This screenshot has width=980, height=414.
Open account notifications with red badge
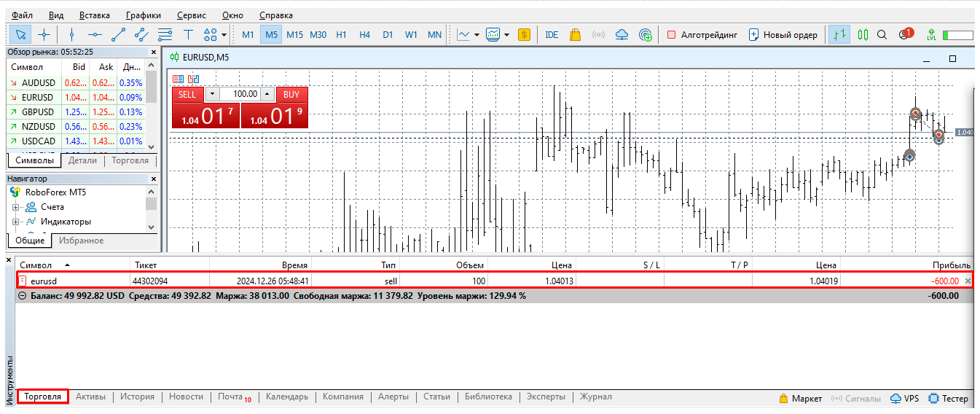[905, 34]
